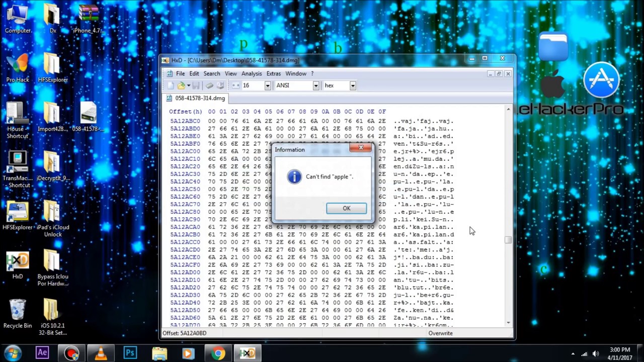Click the New file toolbar icon
The height and width of the screenshot is (362, 644).
(x=171, y=85)
